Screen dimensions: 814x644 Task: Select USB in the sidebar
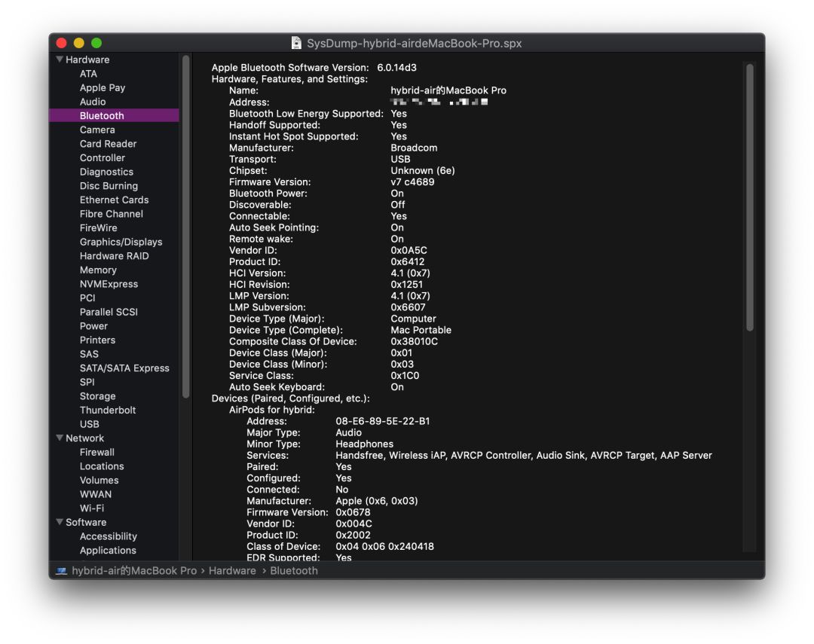(89, 424)
